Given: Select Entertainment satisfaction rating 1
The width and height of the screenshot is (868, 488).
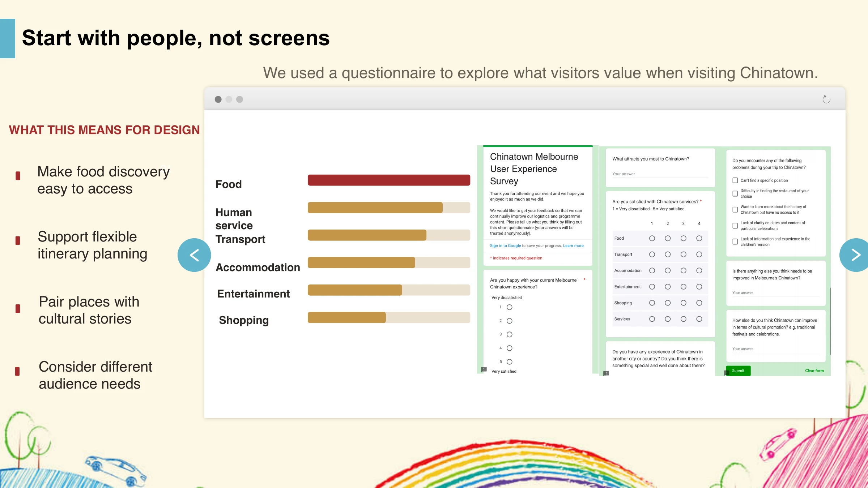Looking at the screenshot, I should 652,287.
